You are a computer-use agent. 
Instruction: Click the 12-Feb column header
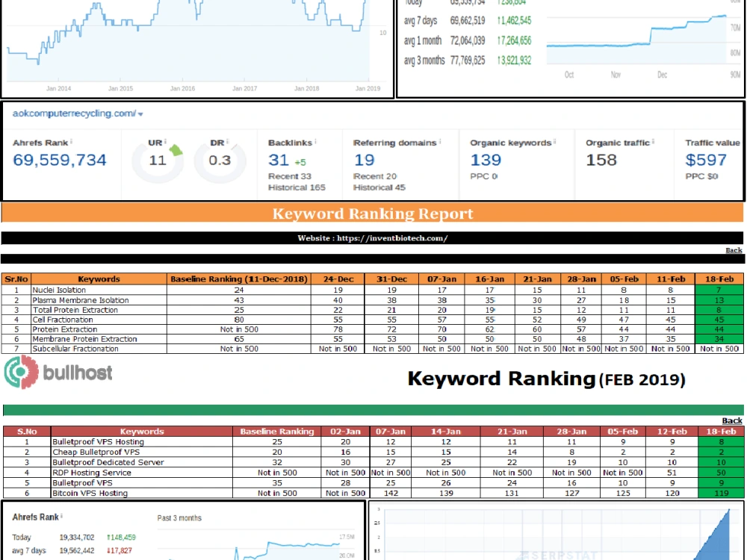click(672, 432)
